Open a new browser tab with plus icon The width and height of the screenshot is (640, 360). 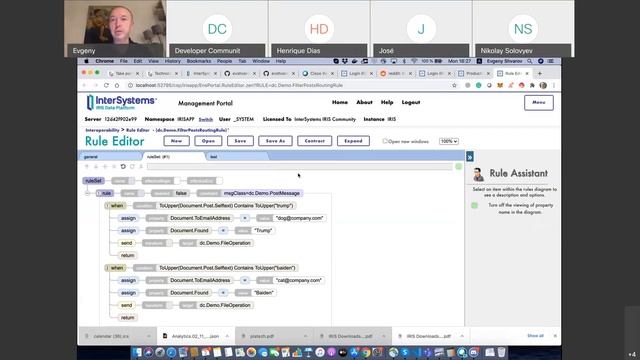[x=540, y=73]
